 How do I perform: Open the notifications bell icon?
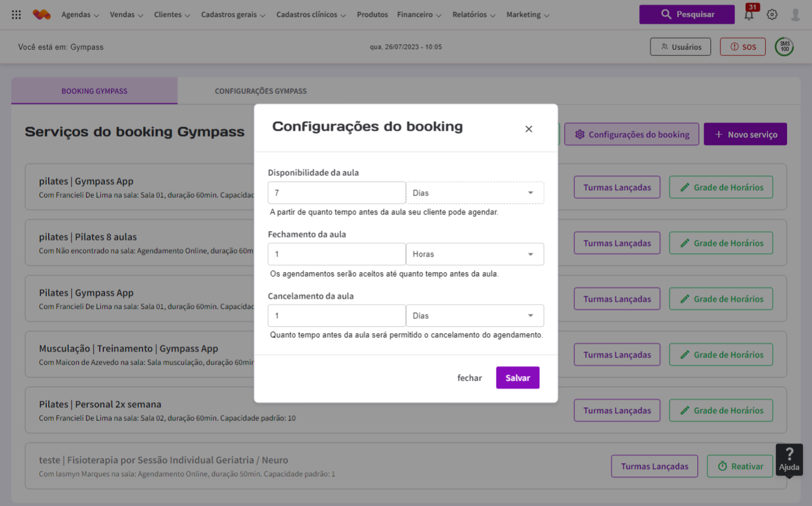[x=750, y=14]
